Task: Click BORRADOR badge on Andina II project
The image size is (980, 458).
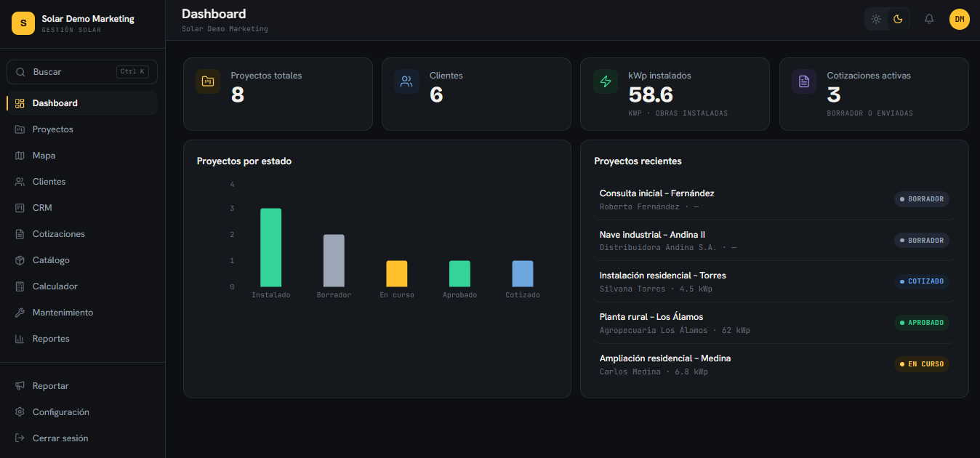Action: point(922,241)
